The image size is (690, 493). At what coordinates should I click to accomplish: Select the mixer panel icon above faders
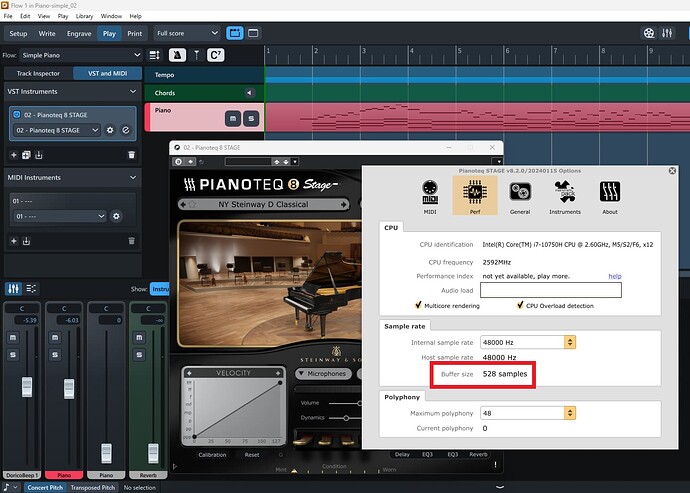click(13, 289)
